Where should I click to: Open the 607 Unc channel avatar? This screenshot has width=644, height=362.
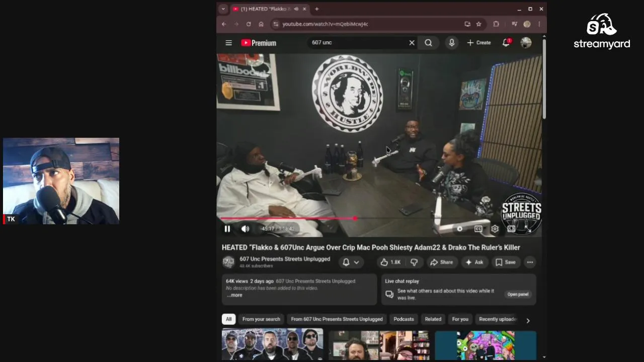pyautogui.click(x=228, y=261)
